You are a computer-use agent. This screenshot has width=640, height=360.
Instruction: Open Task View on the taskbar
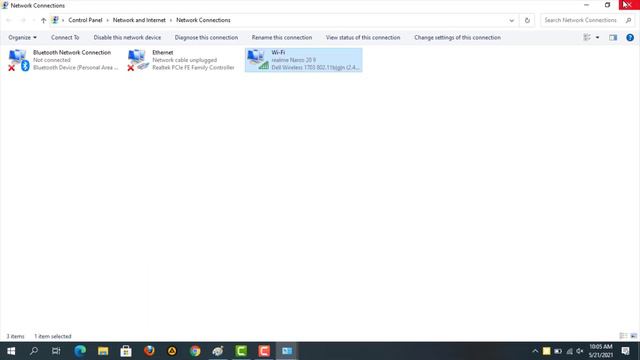click(x=56, y=351)
